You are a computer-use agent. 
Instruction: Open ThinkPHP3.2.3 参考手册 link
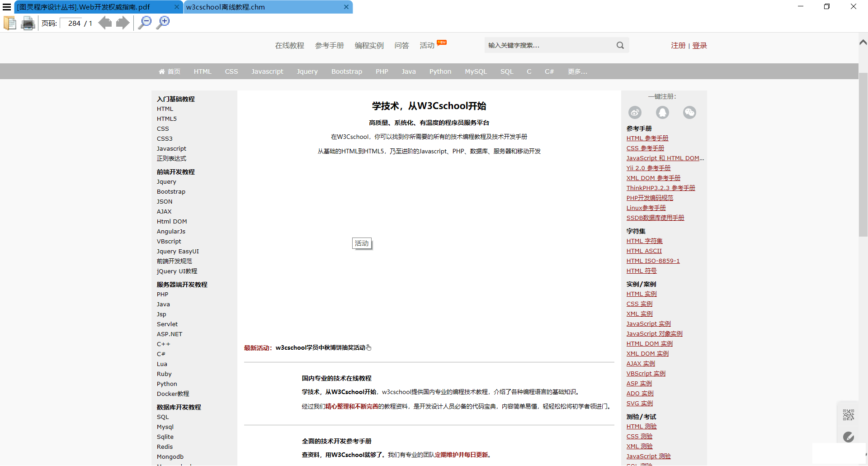[660, 188]
